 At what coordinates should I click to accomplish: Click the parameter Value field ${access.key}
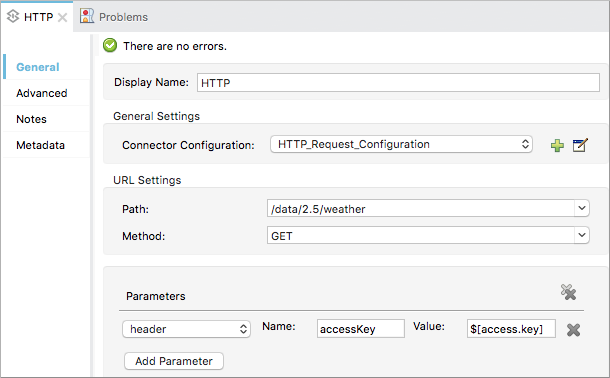coord(511,329)
